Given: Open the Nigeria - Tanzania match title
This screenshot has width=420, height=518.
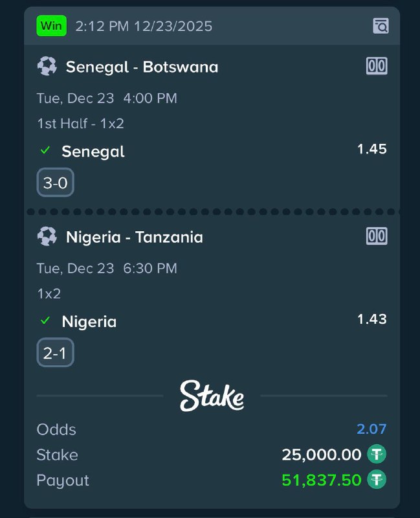Looking at the screenshot, I should pos(134,237).
